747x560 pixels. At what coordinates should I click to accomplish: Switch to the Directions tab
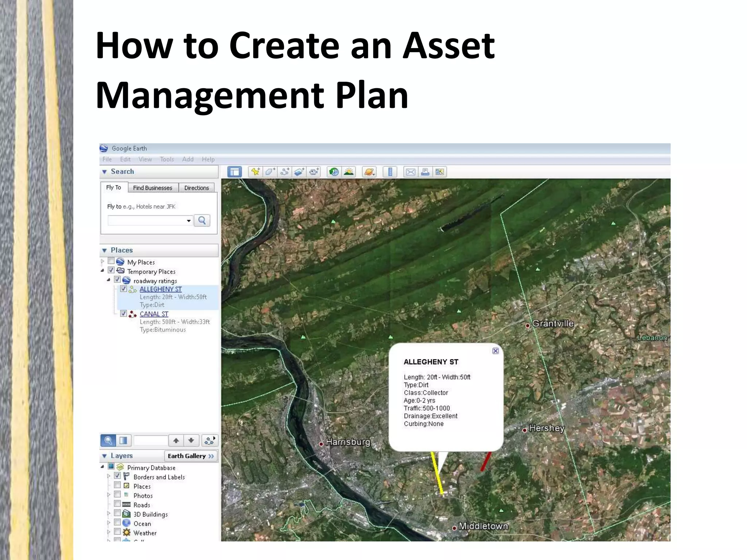197,188
